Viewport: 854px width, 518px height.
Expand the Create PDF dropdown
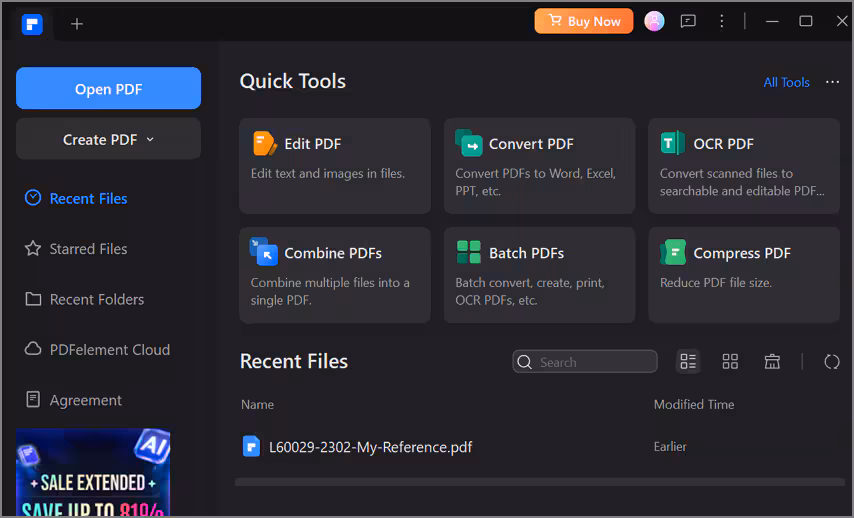point(108,139)
